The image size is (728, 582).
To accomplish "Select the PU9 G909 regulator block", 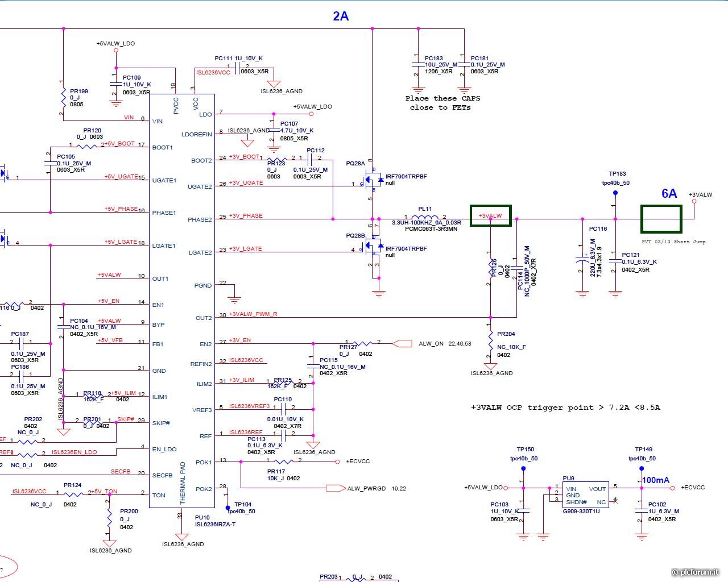I will click(585, 495).
